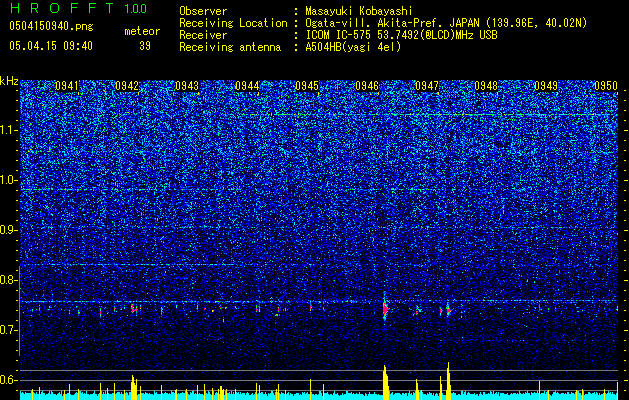Click the 0.6 frequency axis label
Screen dimensions: 629x400
(x=8, y=380)
